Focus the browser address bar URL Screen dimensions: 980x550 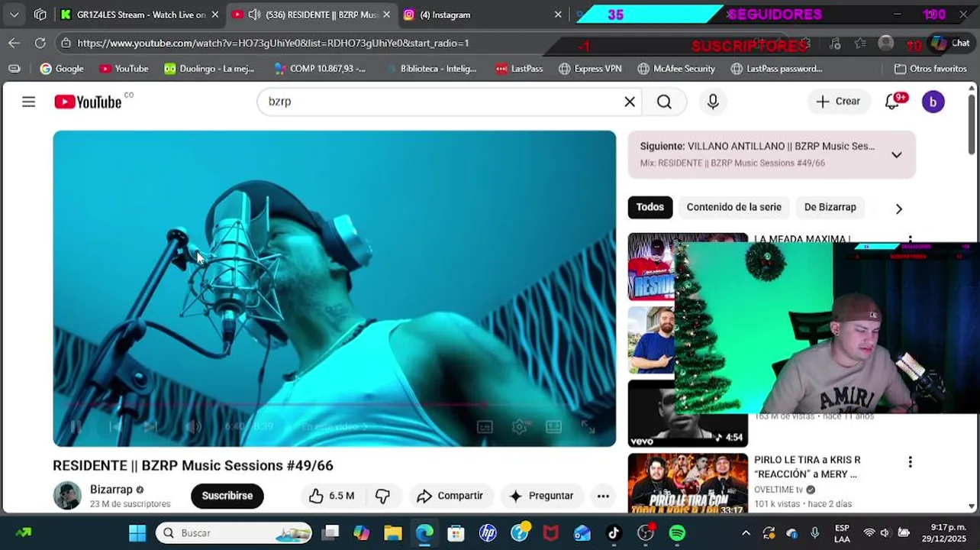coord(273,43)
